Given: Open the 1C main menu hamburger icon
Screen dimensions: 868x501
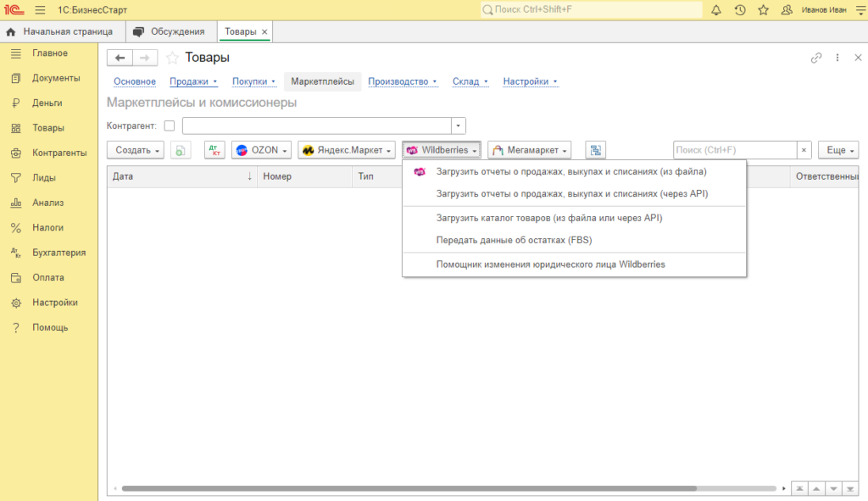Looking at the screenshot, I should point(40,10).
